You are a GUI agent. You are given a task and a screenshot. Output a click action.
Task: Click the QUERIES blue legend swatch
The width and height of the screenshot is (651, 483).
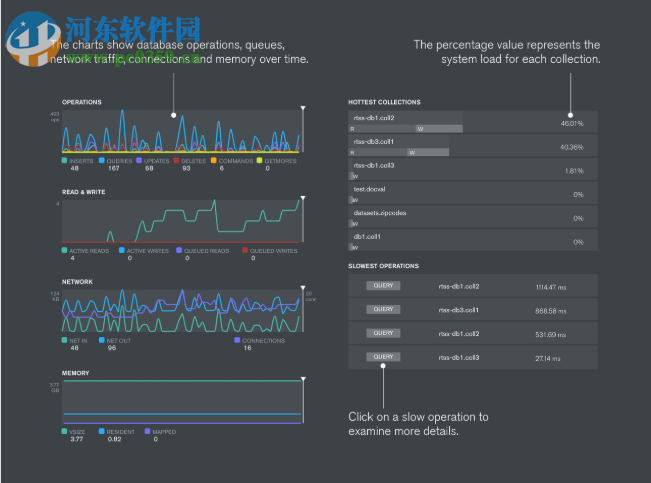pyautogui.click(x=102, y=160)
